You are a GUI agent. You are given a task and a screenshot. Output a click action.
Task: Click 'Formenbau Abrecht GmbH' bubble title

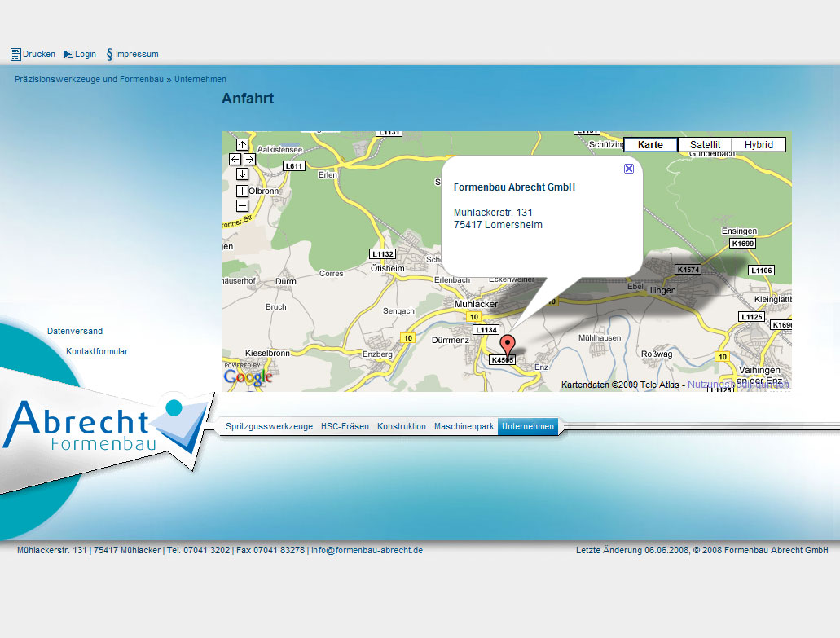click(x=514, y=187)
